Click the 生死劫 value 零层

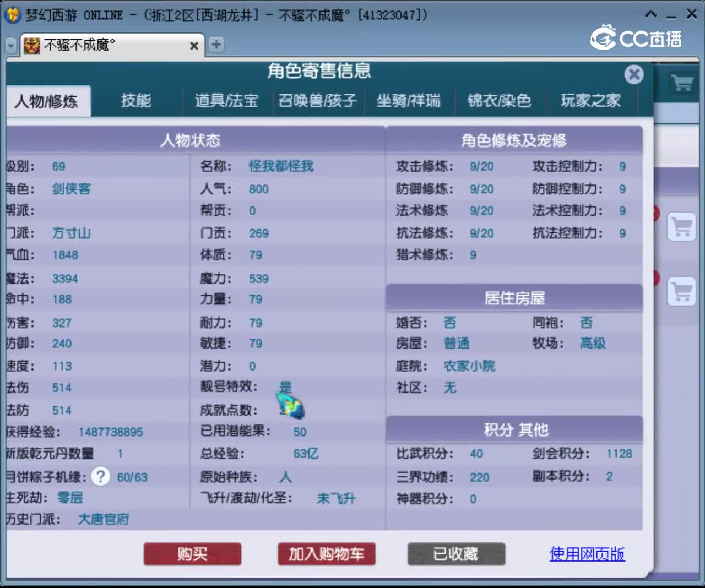[70, 498]
